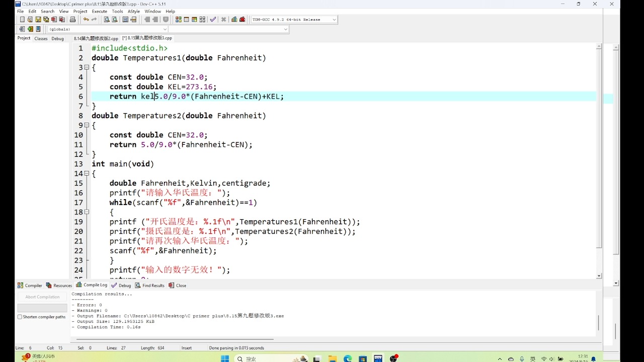The image size is (644, 362).
Task: Click the Insert mode status bar entry
Action: coord(187,348)
